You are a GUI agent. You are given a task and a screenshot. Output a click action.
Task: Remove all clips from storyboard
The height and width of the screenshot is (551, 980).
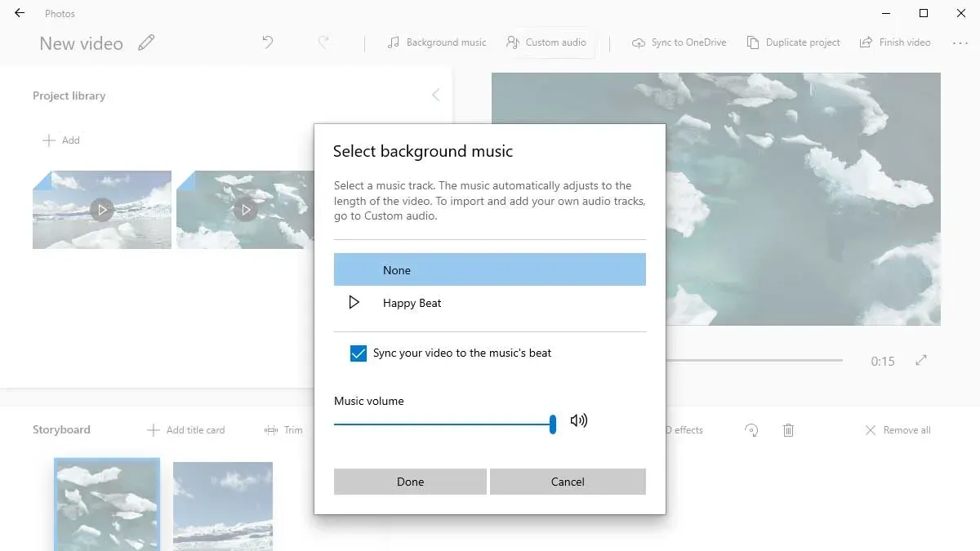coord(897,430)
